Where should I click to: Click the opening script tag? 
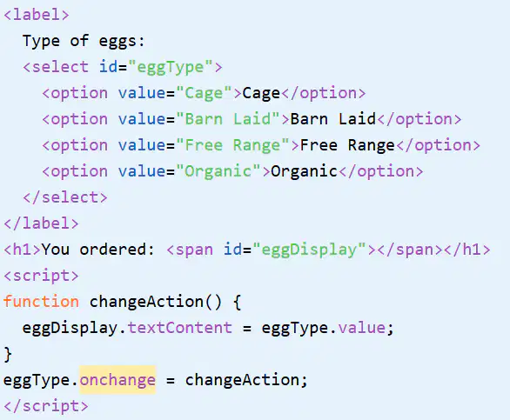point(41,276)
